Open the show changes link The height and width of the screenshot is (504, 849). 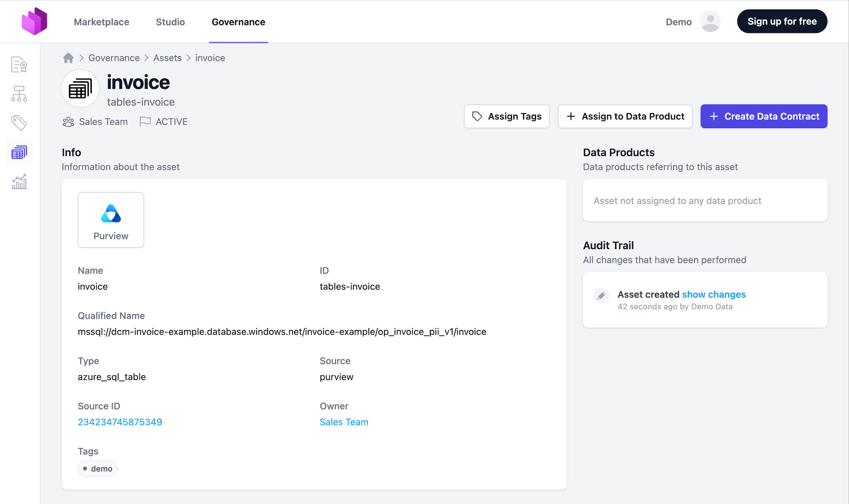[714, 294]
